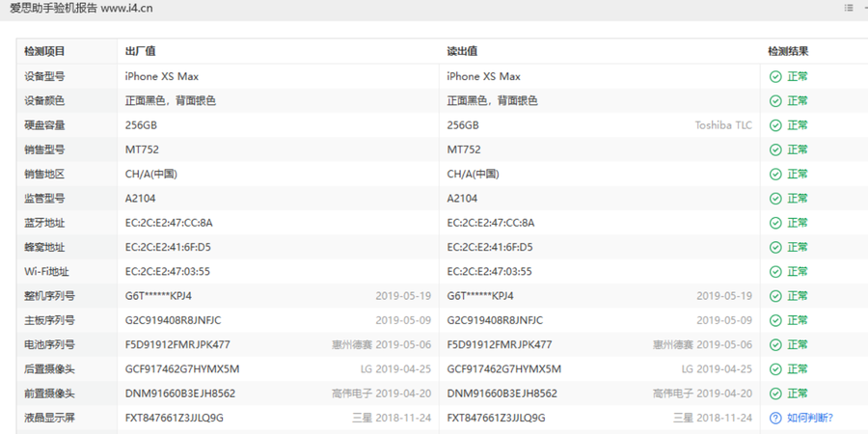This screenshot has height=434, width=868.
Task: Select the 销售地区 row label
Action: point(44,174)
